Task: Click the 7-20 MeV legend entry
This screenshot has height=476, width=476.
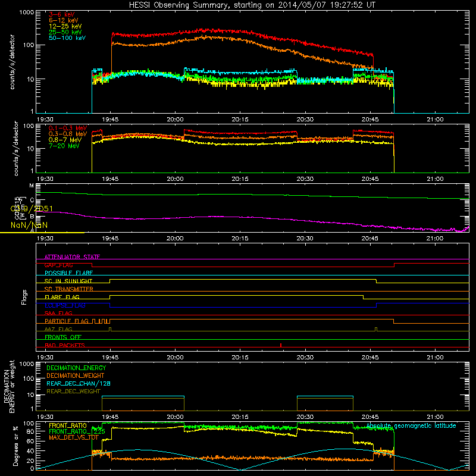Action: click(x=64, y=146)
